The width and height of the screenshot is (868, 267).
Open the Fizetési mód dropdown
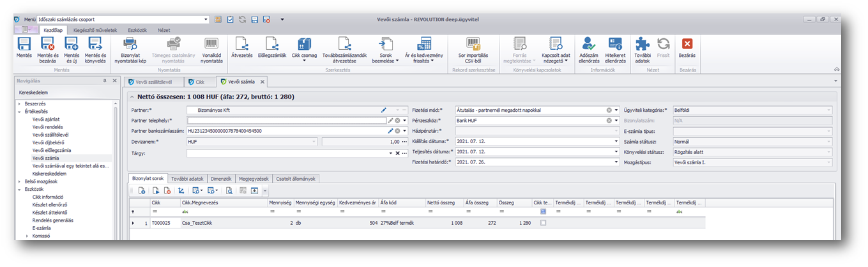click(x=618, y=111)
